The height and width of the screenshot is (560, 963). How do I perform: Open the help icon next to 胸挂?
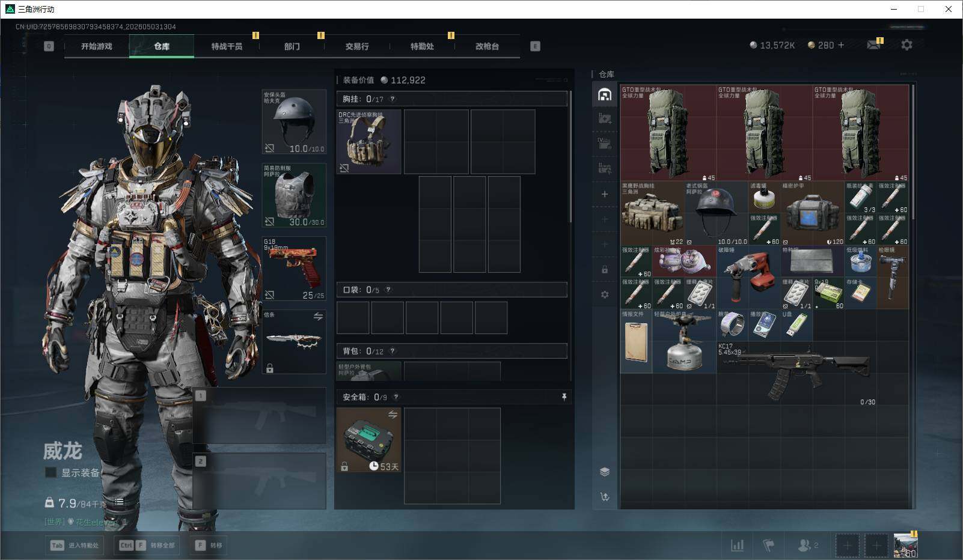pyautogui.click(x=393, y=99)
